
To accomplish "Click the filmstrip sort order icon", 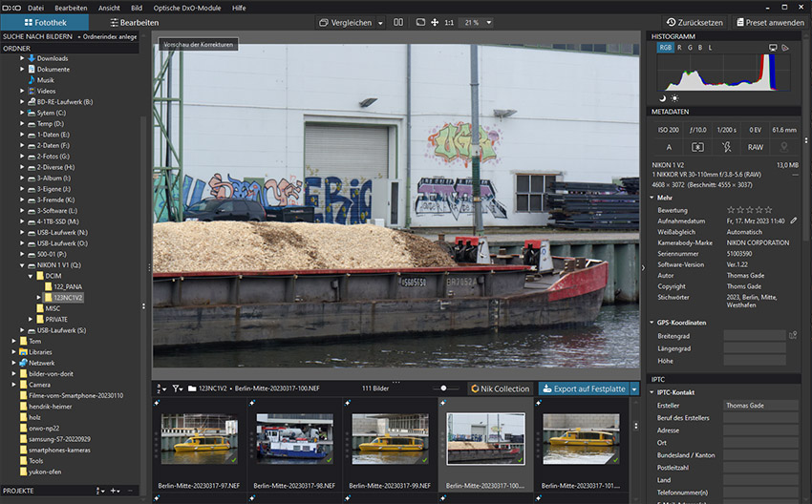I will [160, 389].
